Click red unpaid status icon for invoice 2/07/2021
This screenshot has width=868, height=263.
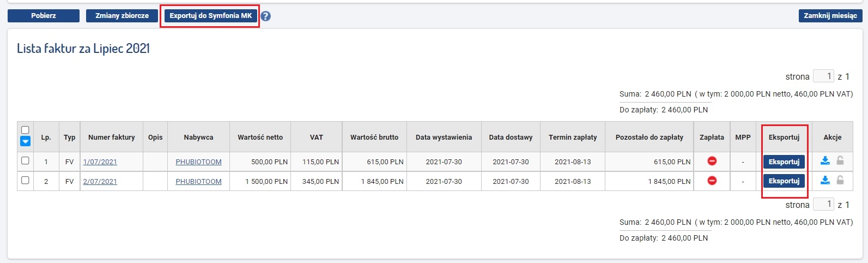[712, 181]
